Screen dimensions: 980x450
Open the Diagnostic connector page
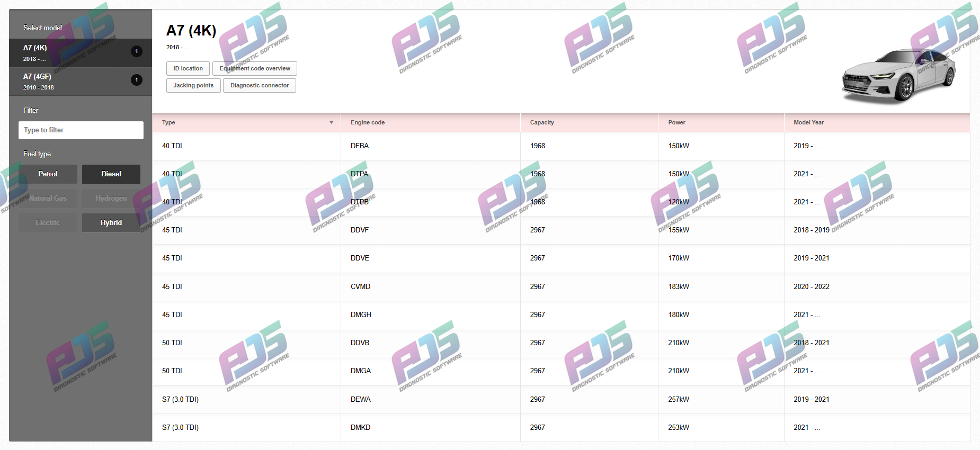[260, 86]
